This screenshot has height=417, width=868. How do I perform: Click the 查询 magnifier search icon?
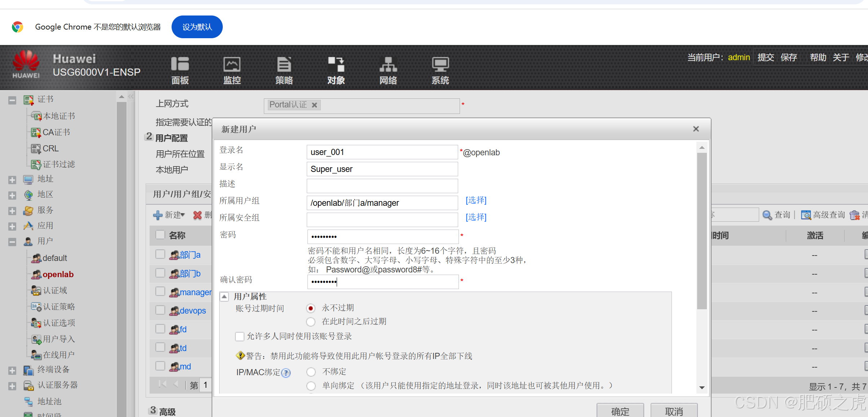767,215
